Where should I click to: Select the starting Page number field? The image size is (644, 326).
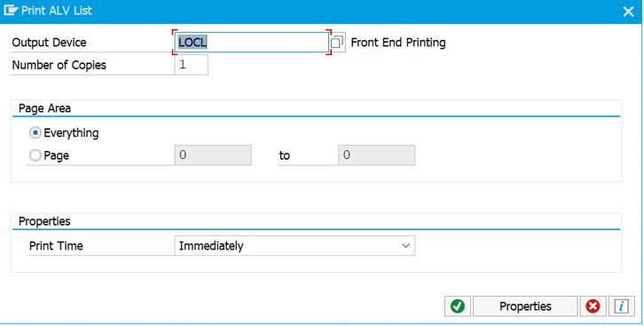[213, 155]
